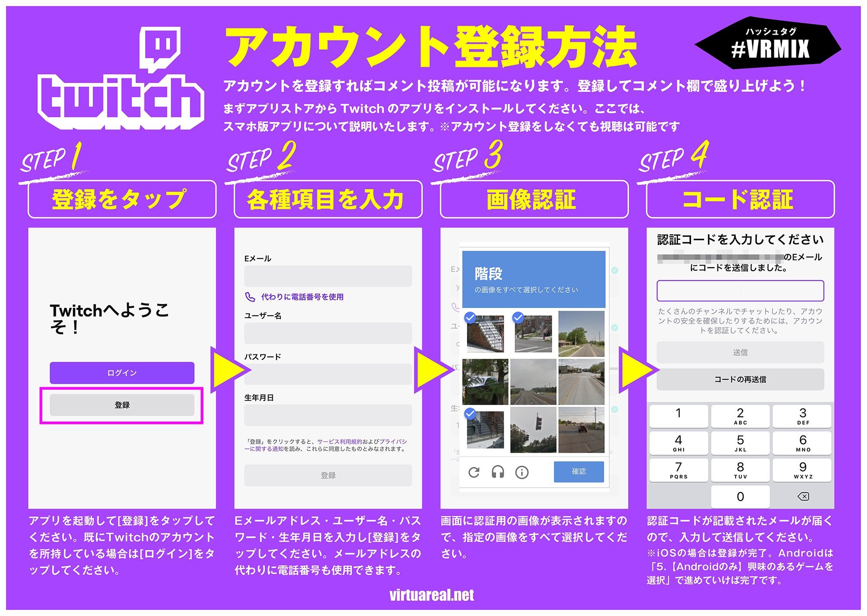Focus the verification code input box
Image resolution: width=867 pixels, height=616 pixels.
(x=740, y=291)
